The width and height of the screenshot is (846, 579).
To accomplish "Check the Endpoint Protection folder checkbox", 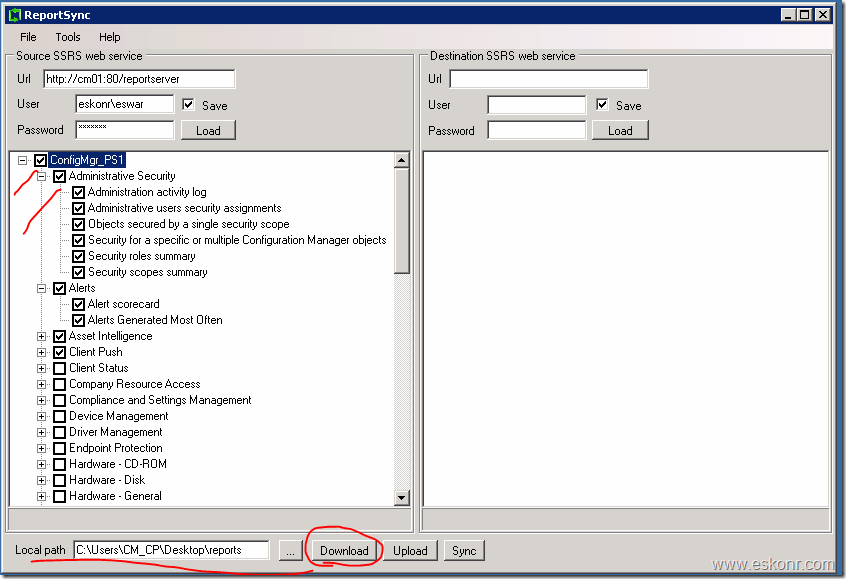I will (59, 448).
